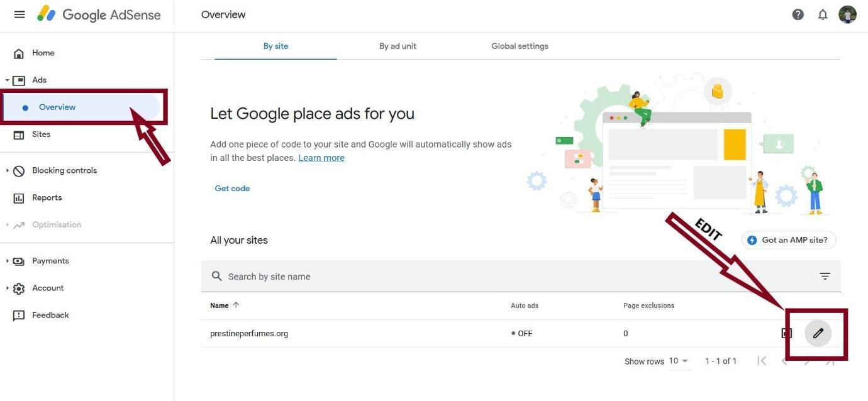
Task: Click the All your sites heading
Action: 239,240
